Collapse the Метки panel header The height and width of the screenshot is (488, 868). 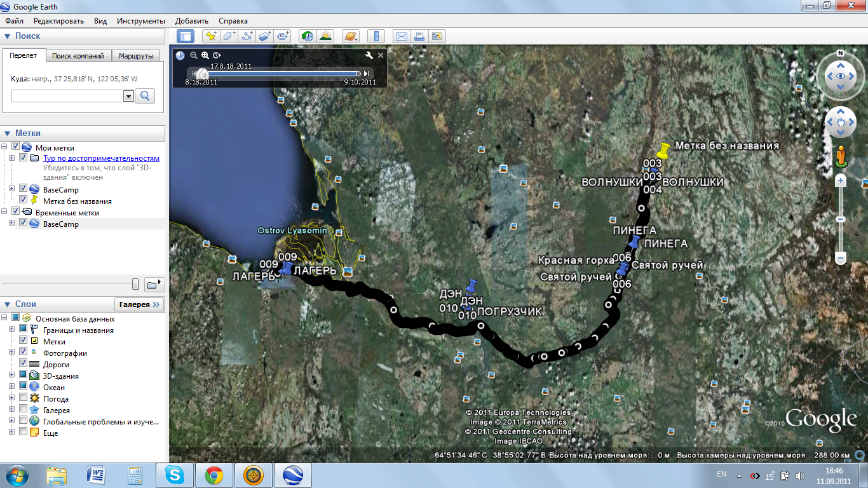pyautogui.click(x=8, y=133)
